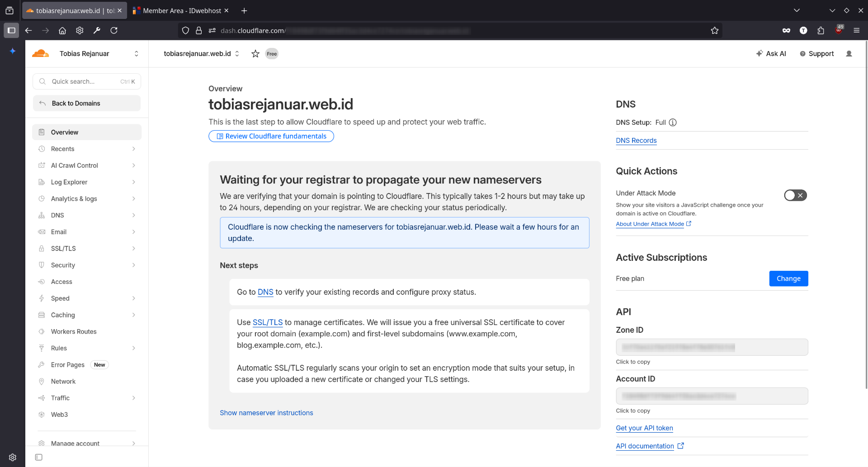Click the Ask AI sparkle button
This screenshot has width=868, height=467.
point(771,54)
